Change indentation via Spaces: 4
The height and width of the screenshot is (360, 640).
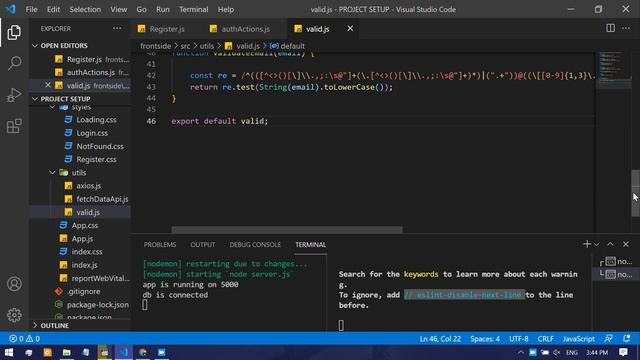(485, 338)
